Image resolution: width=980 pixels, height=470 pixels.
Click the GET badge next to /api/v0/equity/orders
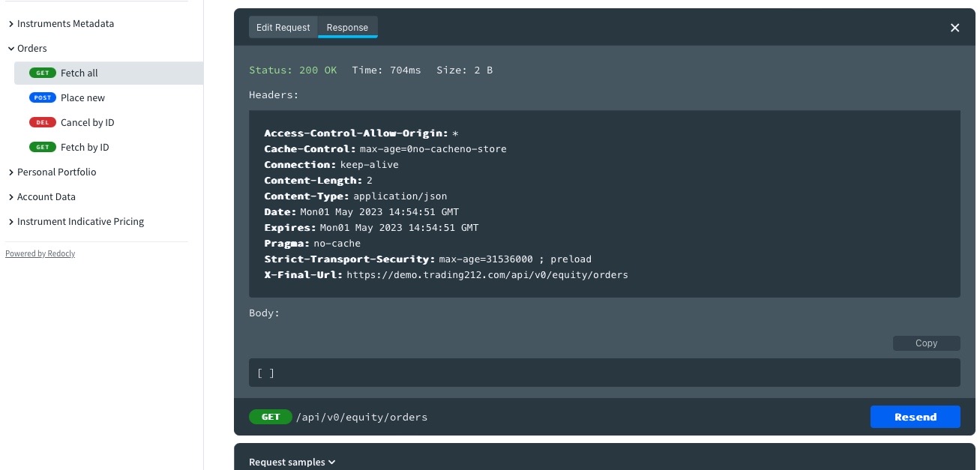point(271,417)
